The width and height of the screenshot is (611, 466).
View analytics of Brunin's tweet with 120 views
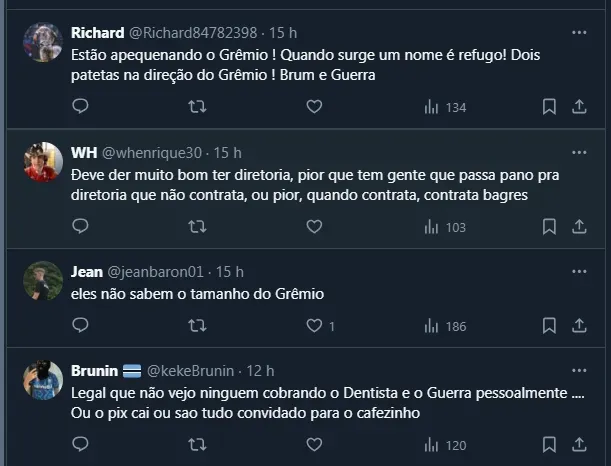445,445
